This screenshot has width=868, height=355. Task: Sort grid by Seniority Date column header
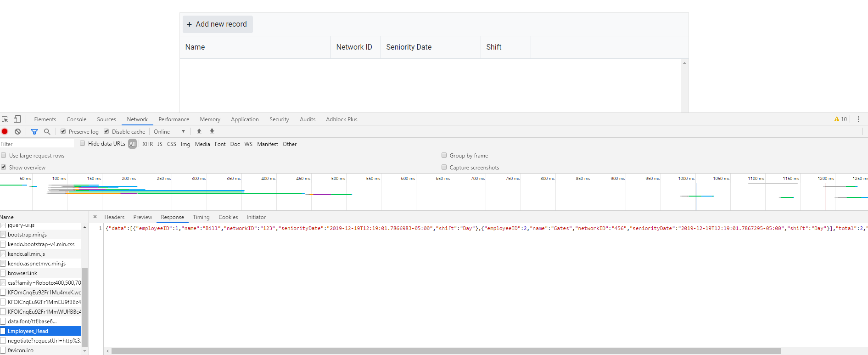tap(431, 47)
